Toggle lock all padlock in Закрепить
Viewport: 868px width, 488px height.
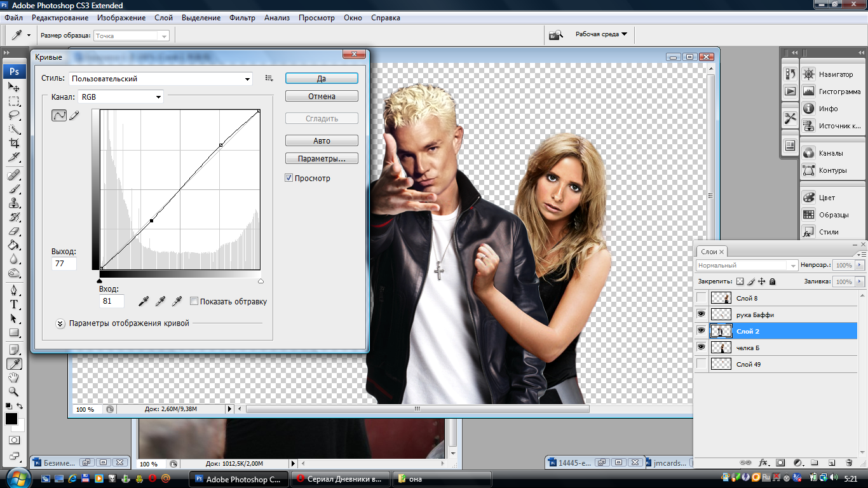pos(772,281)
